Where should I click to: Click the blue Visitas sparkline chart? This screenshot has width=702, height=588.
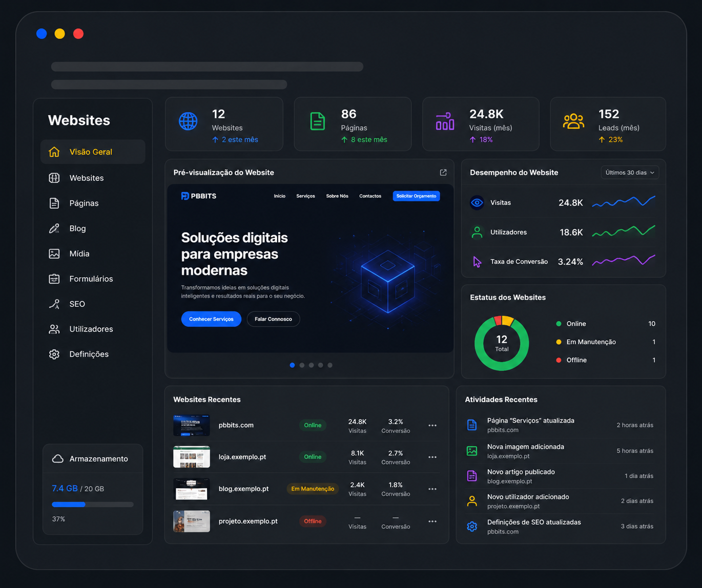[624, 202]
